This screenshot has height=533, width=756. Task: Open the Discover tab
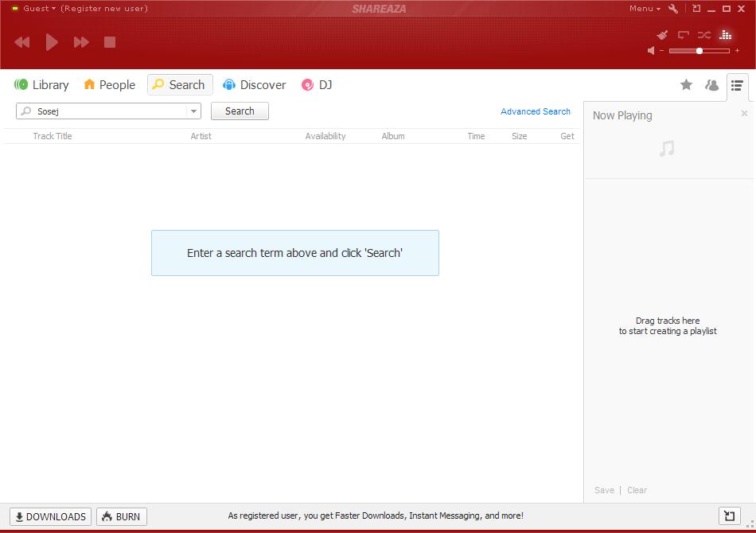254,85
